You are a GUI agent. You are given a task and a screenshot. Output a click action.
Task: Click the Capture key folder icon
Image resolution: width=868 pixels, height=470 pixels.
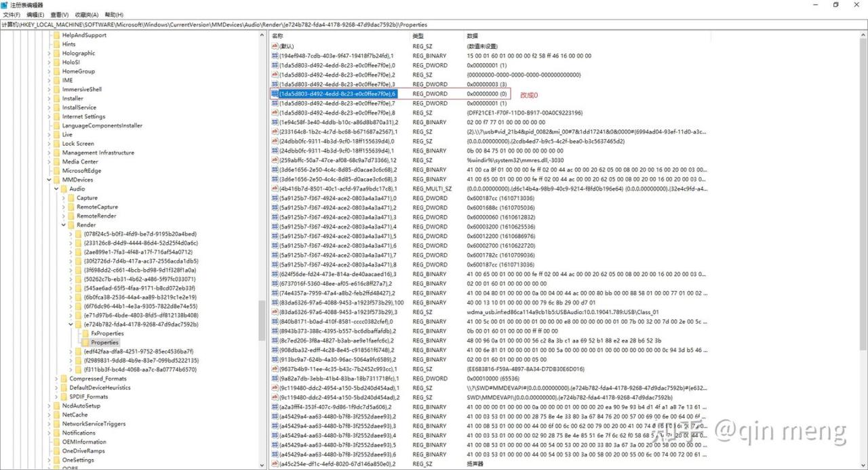click(71, 198)
